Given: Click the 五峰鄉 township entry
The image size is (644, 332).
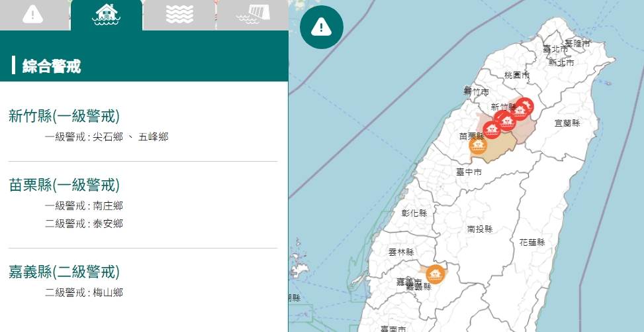Looking at the screenshot, I should click(x=153, y=137).
